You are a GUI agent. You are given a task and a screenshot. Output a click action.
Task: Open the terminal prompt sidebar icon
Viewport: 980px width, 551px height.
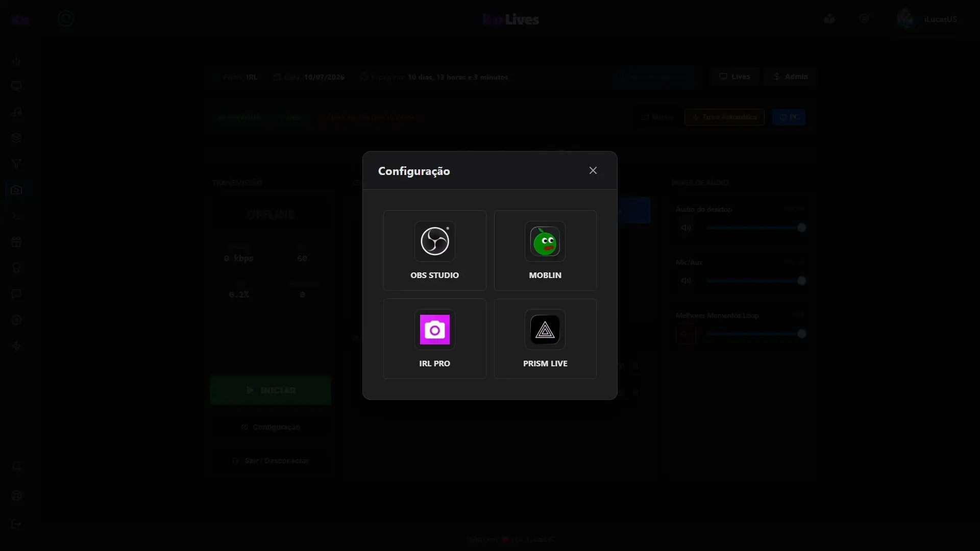point(16,216)
